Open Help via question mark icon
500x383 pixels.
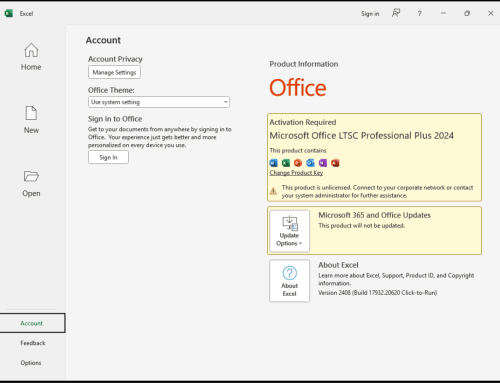point(419,14)
